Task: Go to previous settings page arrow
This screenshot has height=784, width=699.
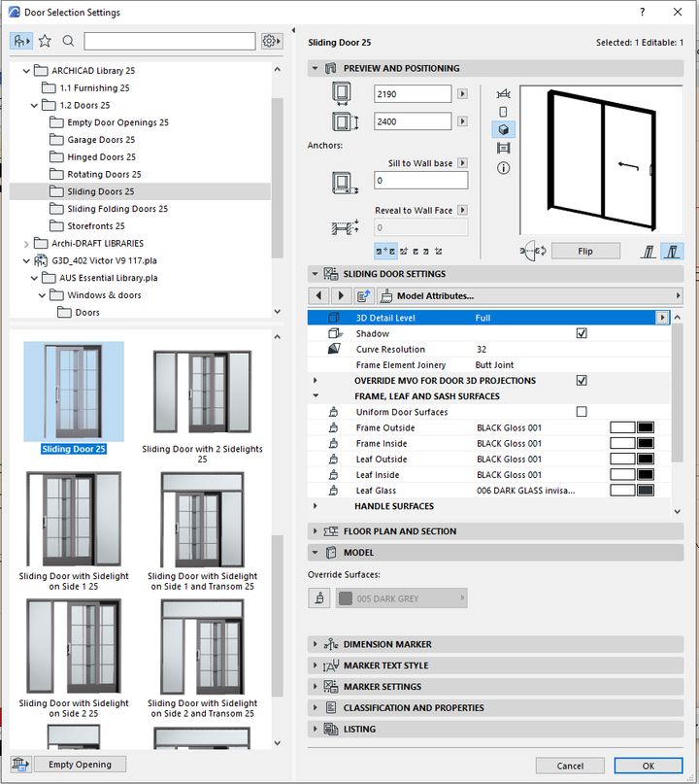Action: (x=318, y=296)
